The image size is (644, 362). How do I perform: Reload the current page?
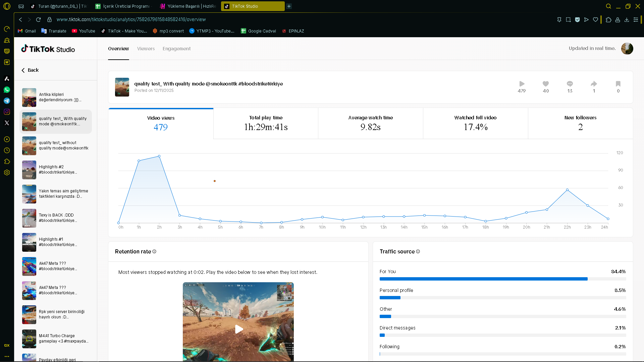coord(39,19)
